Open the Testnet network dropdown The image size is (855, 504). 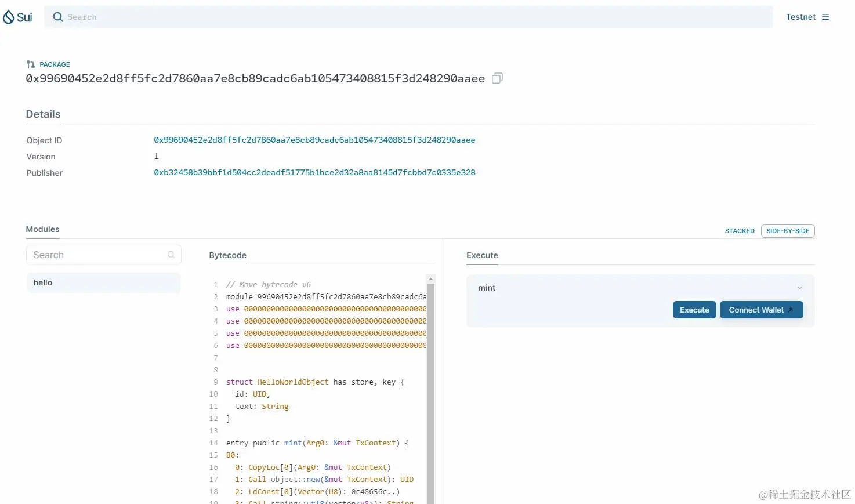(x=800, y=17)
